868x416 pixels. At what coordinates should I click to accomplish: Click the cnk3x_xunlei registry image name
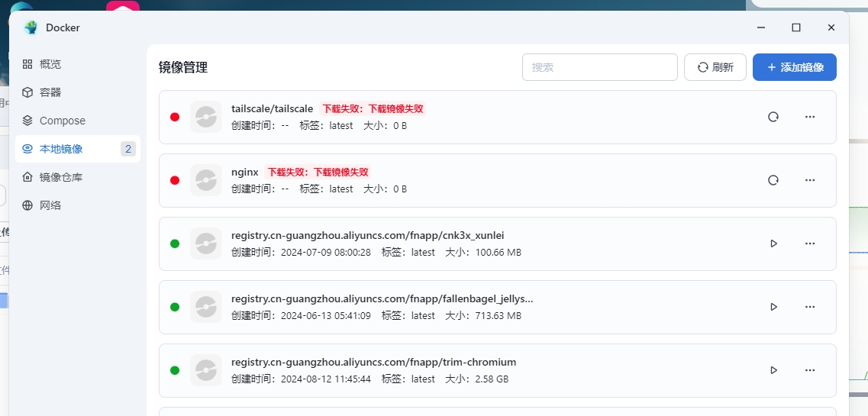tap(367, 236)
